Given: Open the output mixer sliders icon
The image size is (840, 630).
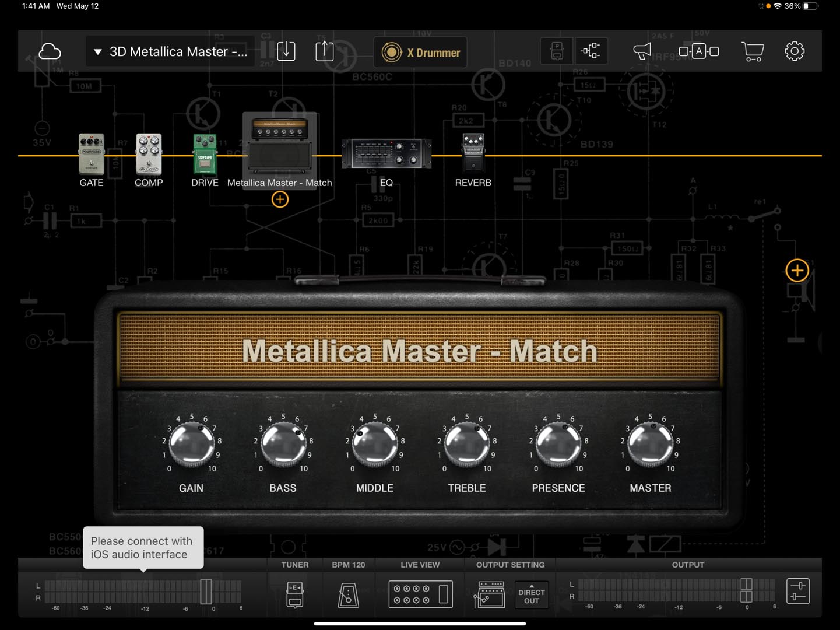Looking at the screenshot, I should point(798,591).
